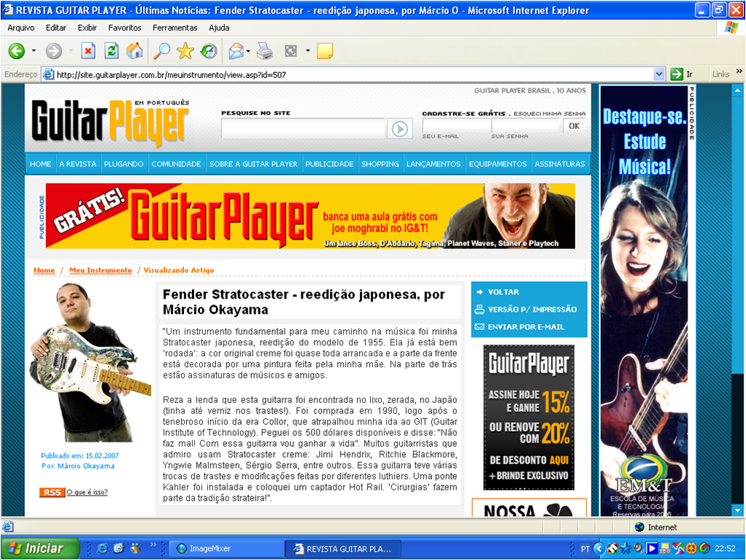Expand the quick launch overflow chevron

pos(153,545)
